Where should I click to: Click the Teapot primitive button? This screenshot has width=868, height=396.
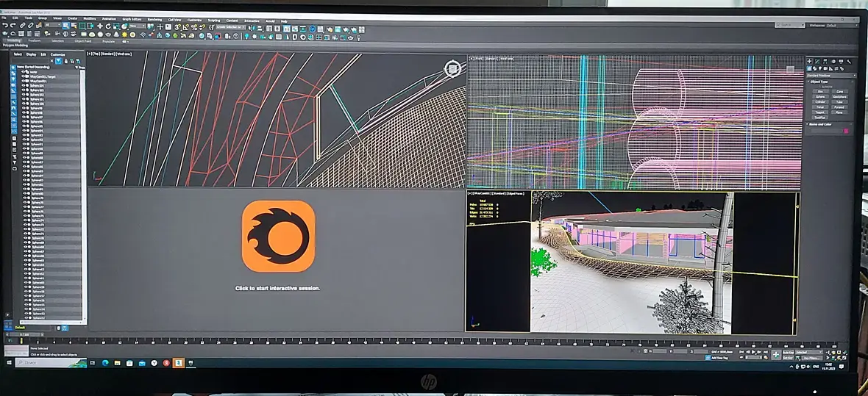tap(820, 112)
